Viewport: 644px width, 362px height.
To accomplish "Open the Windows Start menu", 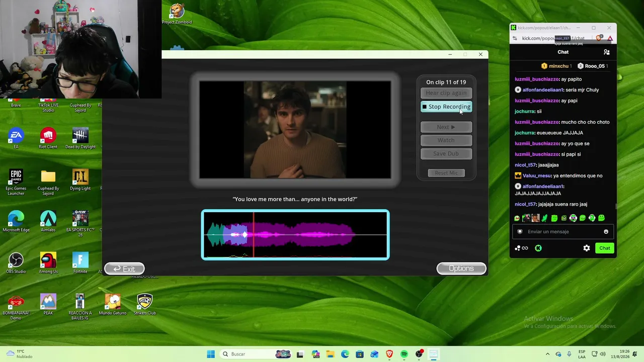I will coord(211,354).
